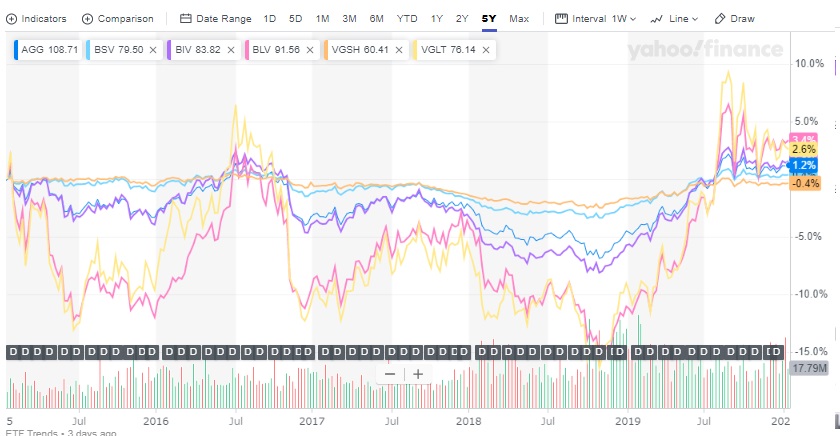The image size is (840, 436).
Task: Click the 2018 x-axis label
Action: (469, 421)
